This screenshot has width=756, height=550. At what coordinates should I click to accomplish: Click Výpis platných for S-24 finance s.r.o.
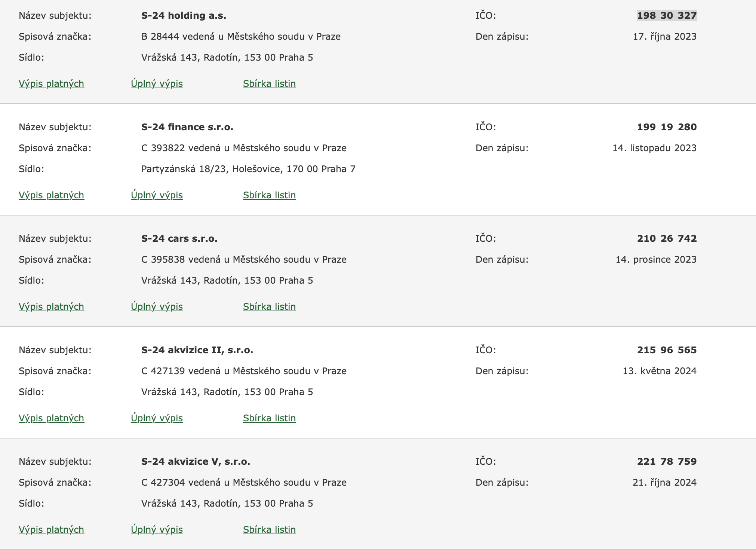pos(51,195)
